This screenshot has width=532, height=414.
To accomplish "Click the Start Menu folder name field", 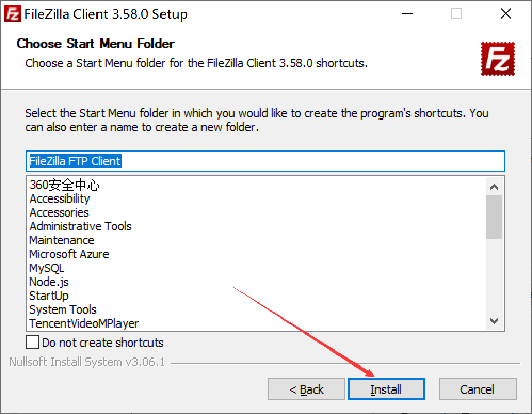I will tap(265, 161).
